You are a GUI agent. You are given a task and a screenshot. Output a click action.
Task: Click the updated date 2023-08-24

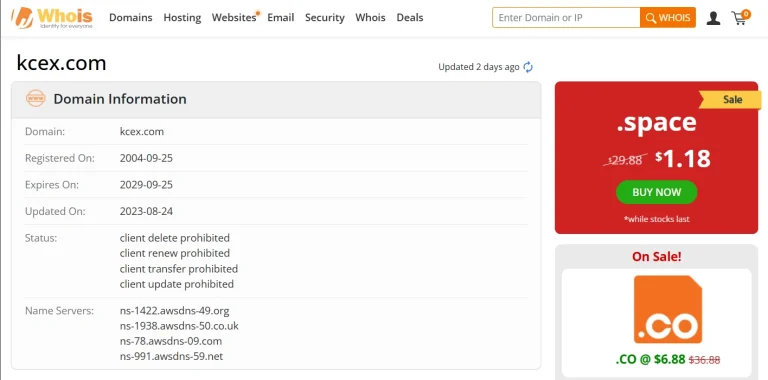[x=146, y=212]
